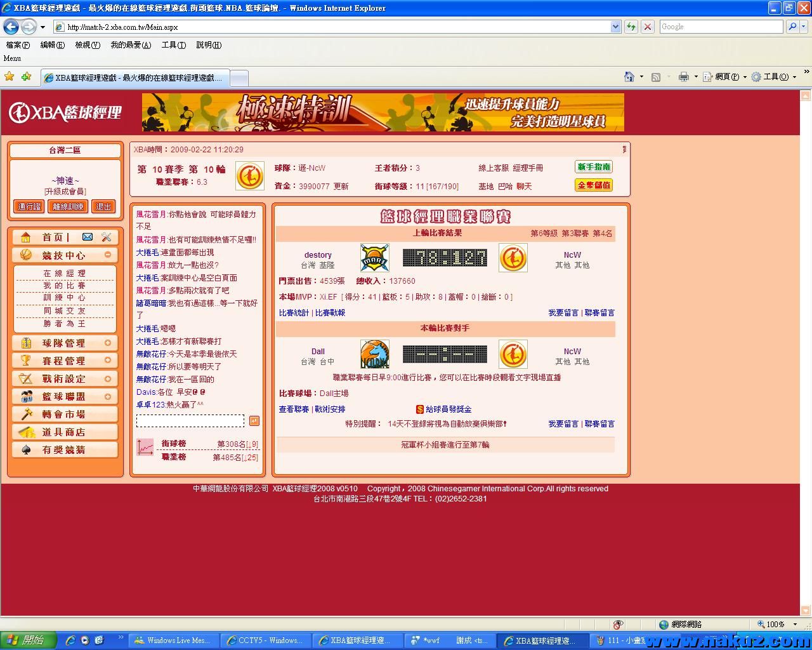Click the 道具商店 gold bars icon
The image size is (812, 650).
[x=26, y=432]
